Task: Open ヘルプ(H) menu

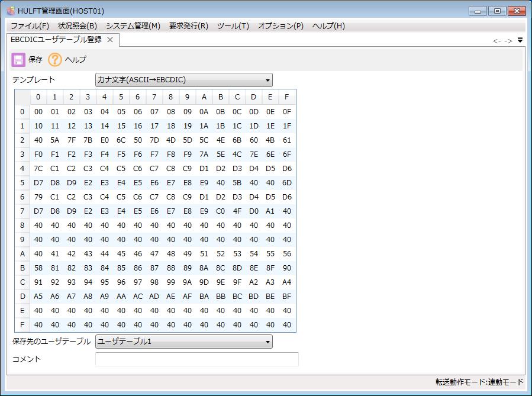Action: pyautogui.click(x=328, y=26)
